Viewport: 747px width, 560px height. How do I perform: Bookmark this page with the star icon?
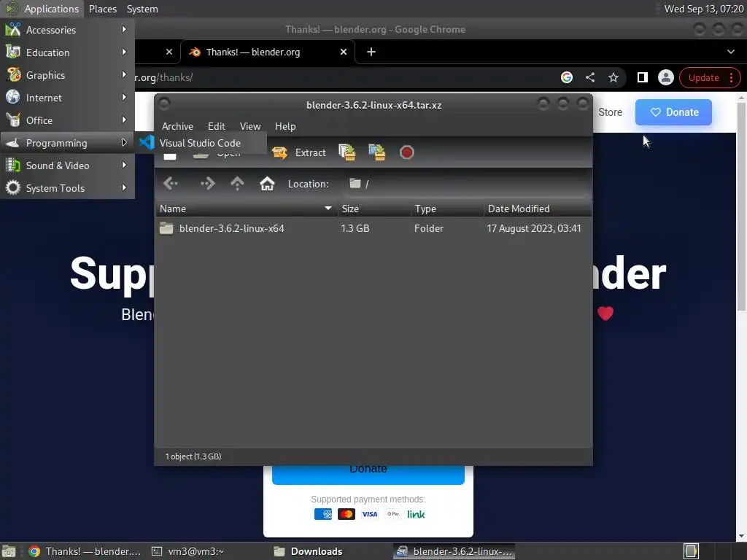click(613, 77)
